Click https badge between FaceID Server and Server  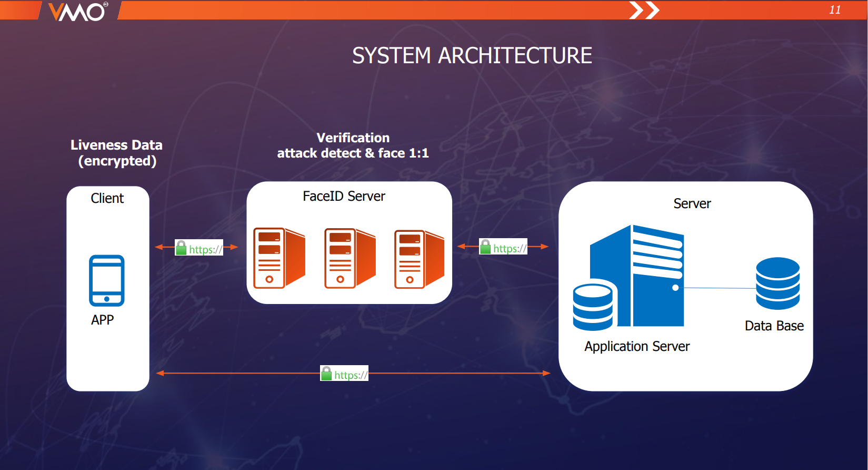pyautogui.click(x=503, y=247)
